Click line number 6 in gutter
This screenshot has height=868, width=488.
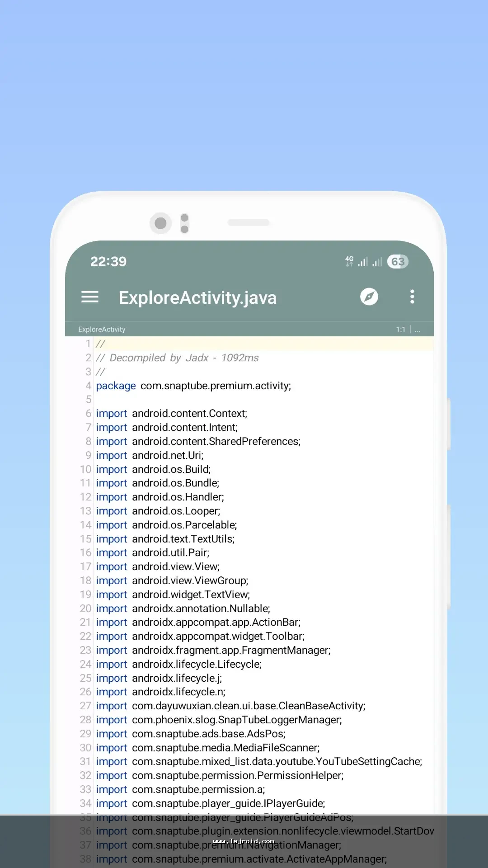88,414
